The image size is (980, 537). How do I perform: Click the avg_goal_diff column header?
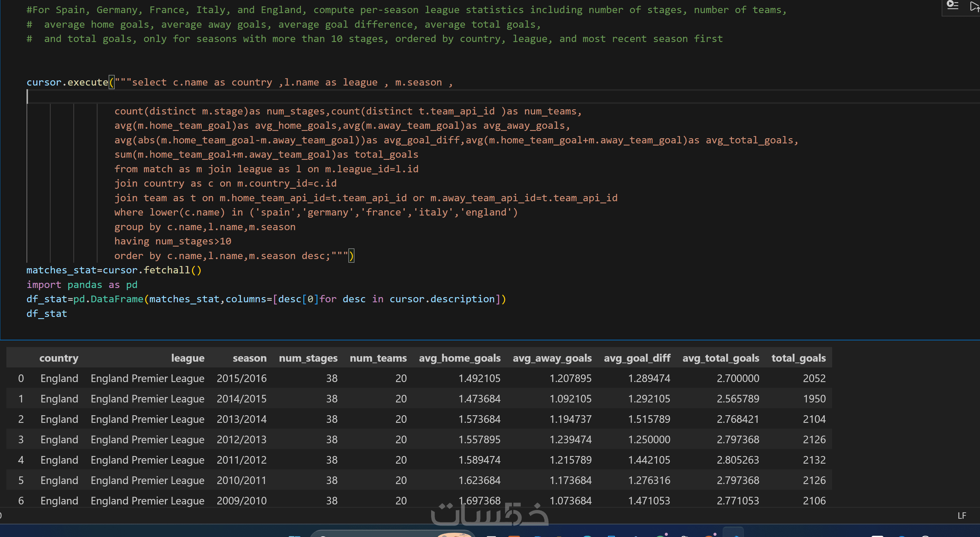(637, 358)
